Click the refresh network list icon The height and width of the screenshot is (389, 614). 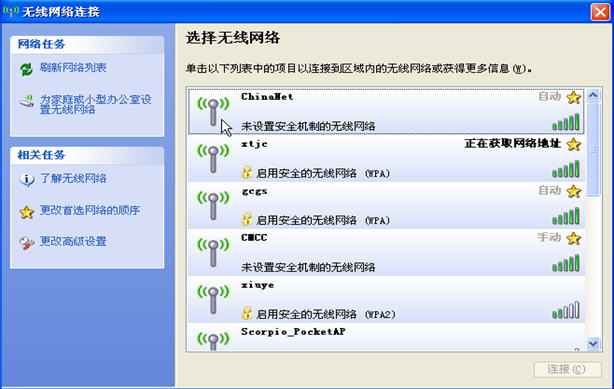click(26, 69)
